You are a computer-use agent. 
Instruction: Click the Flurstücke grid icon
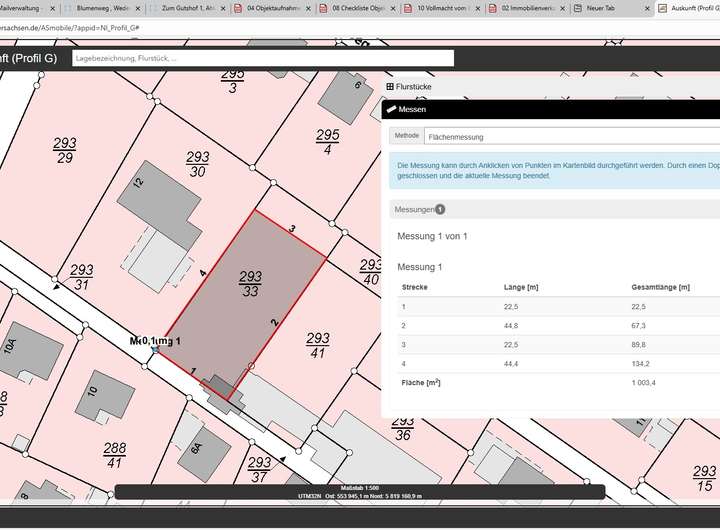point(390,88)
